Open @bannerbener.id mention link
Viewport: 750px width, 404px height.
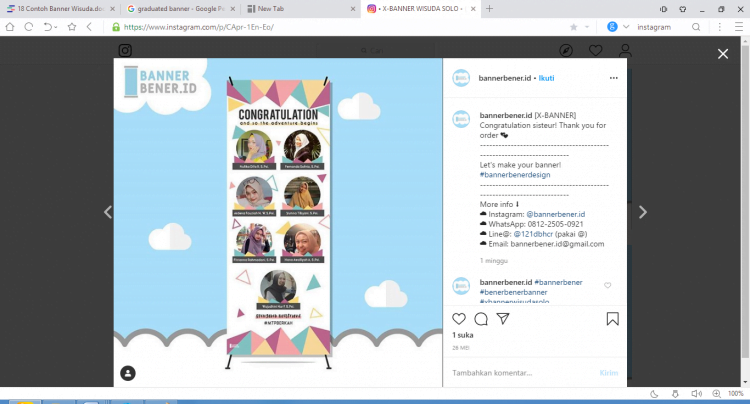pos(555,214)
